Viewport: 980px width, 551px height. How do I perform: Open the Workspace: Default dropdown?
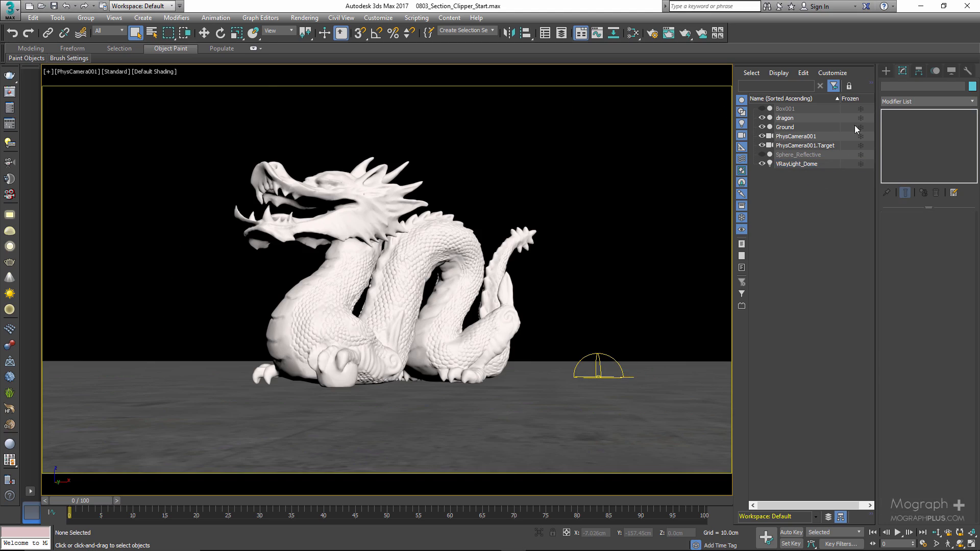coord(142,6)
